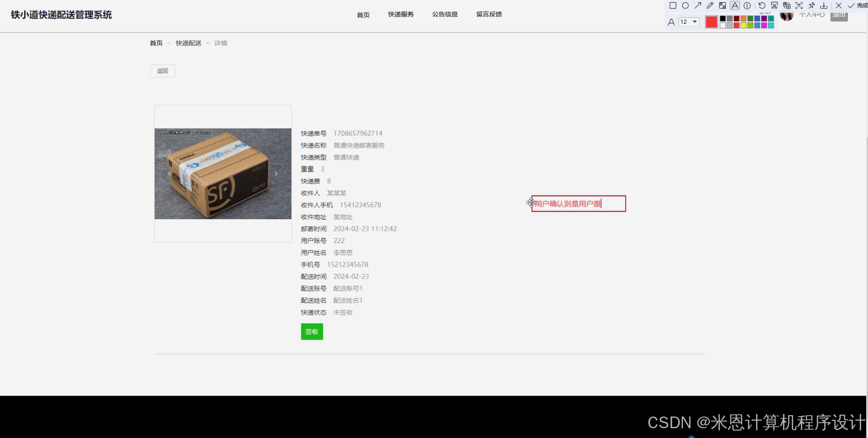Pick the black color swatch
Image resolution: width=868 pixels, height=438 pixels.
(723, 19)
